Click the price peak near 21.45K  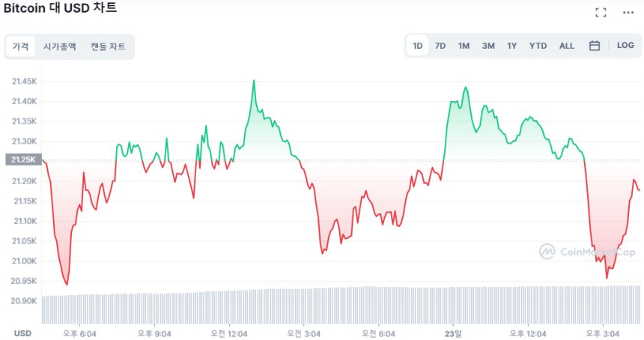pos(254,80)
